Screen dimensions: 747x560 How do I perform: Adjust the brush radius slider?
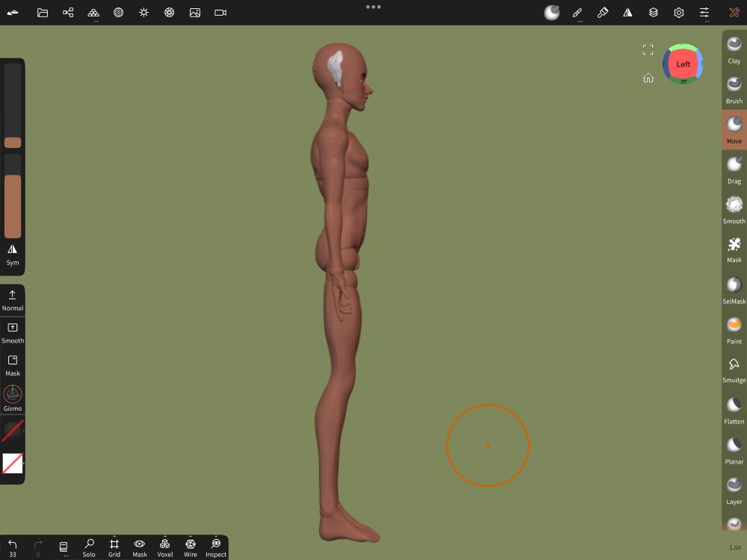13,142
